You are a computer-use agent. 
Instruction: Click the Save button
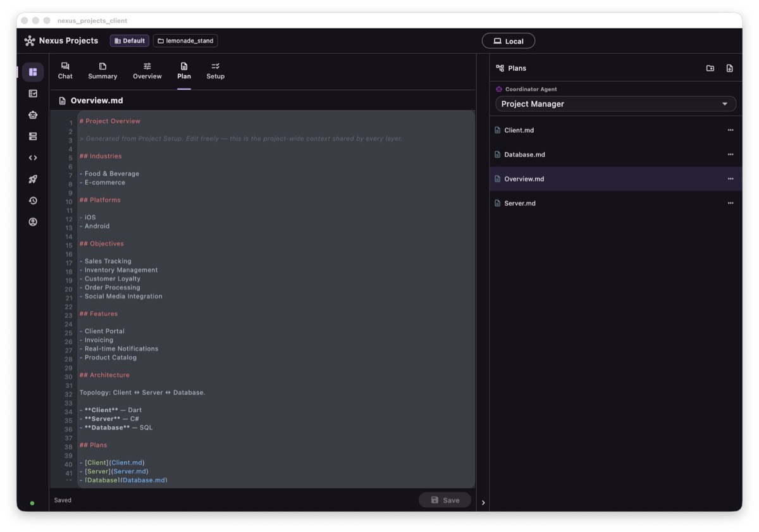(445, 500)
